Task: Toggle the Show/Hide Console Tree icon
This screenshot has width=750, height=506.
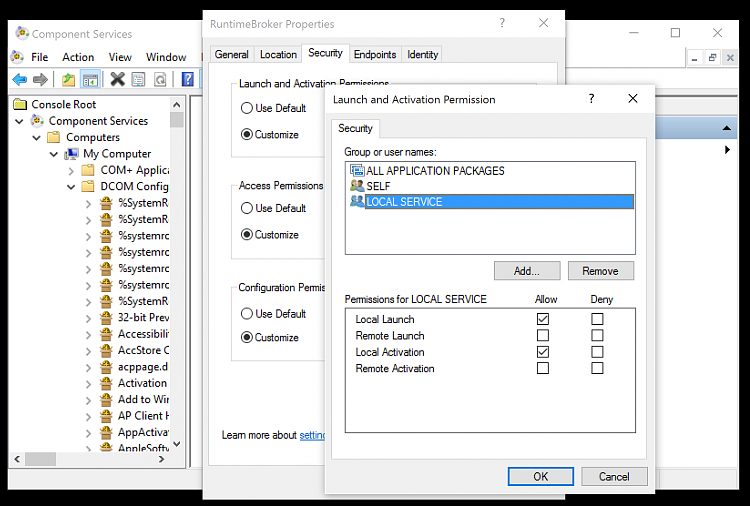Action: (90, 79)
